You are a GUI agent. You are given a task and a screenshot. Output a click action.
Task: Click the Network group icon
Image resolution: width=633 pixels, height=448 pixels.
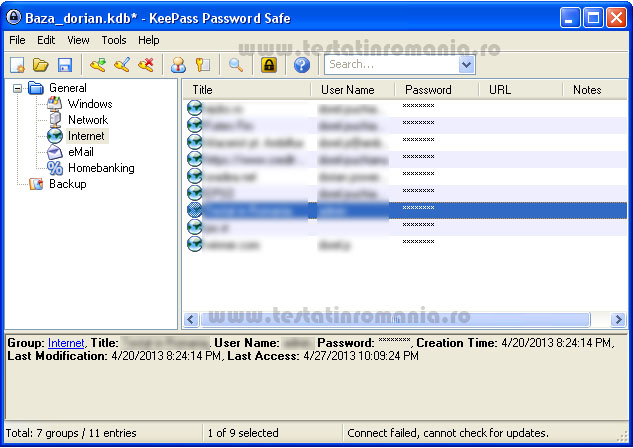(x=54, y=119)
